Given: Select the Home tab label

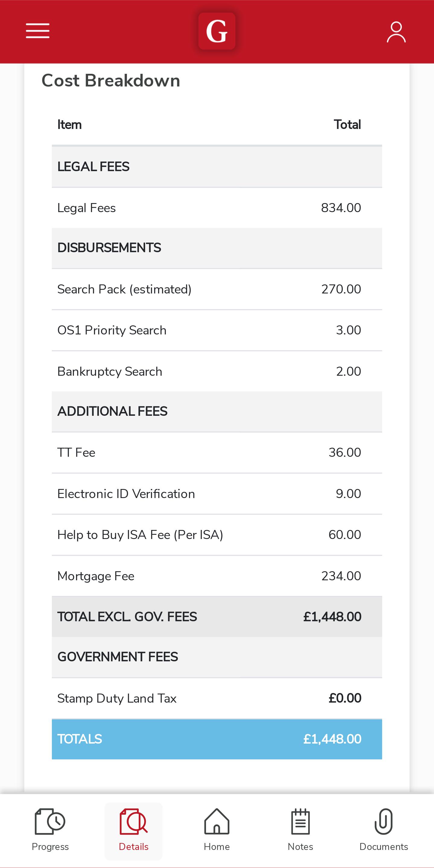Looking at the screenshot, I should point(217,847).
